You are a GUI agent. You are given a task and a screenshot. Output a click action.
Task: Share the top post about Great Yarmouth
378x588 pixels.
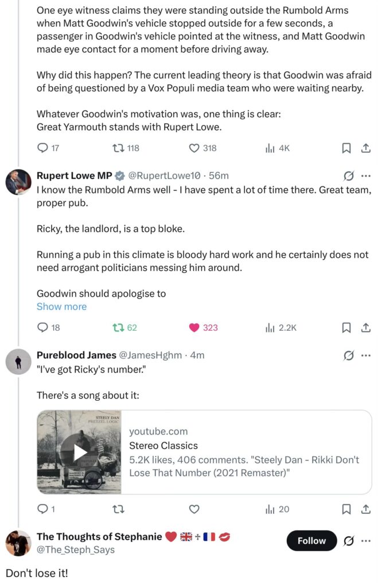pyautogui.click(x=365, y=148)
